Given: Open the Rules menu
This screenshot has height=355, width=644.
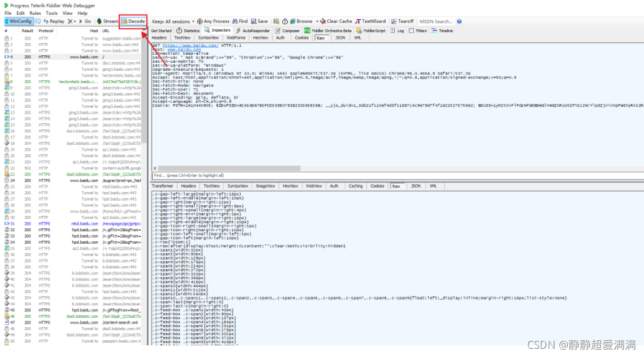Looking at the screenshot, I should (35, 13).
